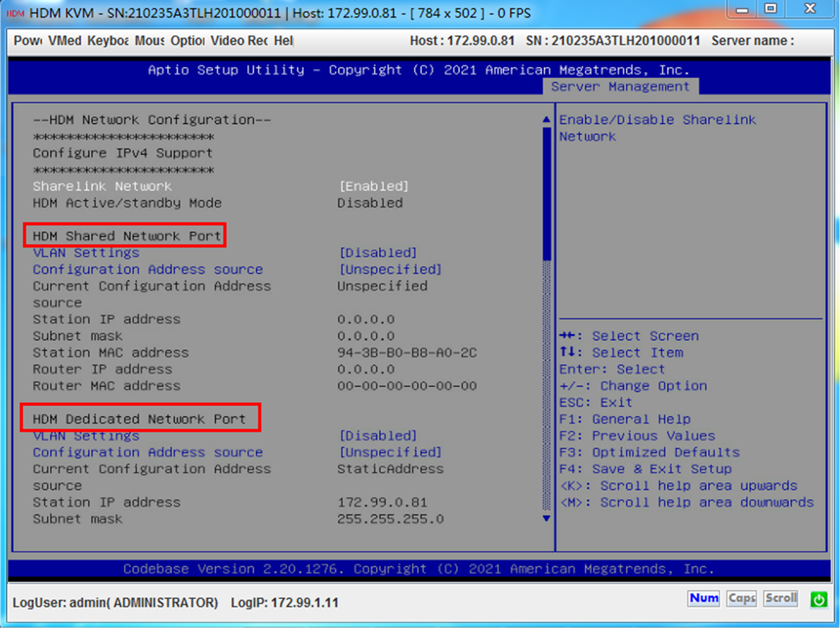
Task: Click Subnet mask 255.255.255.0 value
Action: pos(391,519)
